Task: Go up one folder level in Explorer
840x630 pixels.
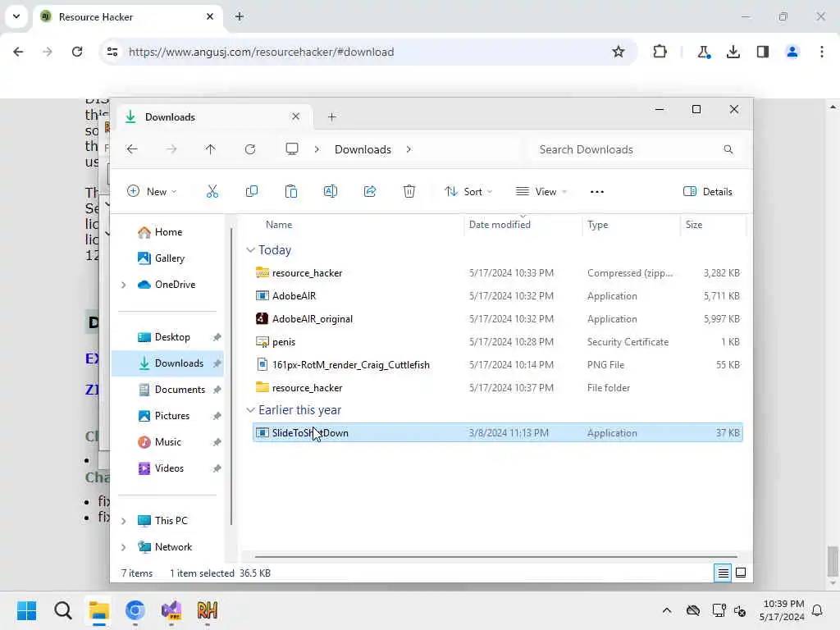Action: point(211,149)
